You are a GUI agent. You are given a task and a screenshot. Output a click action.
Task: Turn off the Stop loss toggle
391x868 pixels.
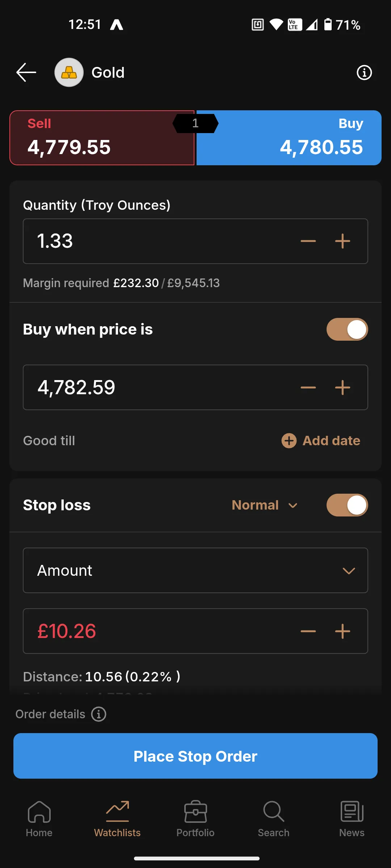pyautogui.click(x=347, y=505)
